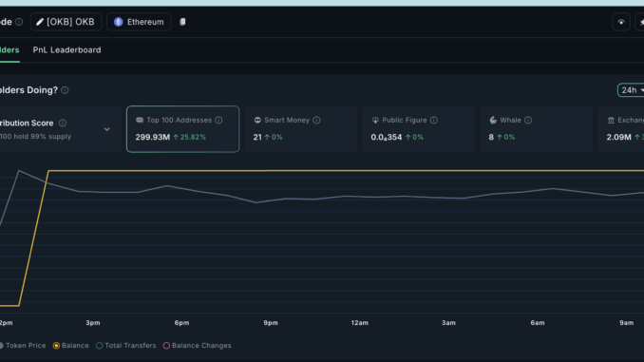This screenshot has width=644, height=362.
Task: Click the Public Figure icon
Action: pos(375,120)
